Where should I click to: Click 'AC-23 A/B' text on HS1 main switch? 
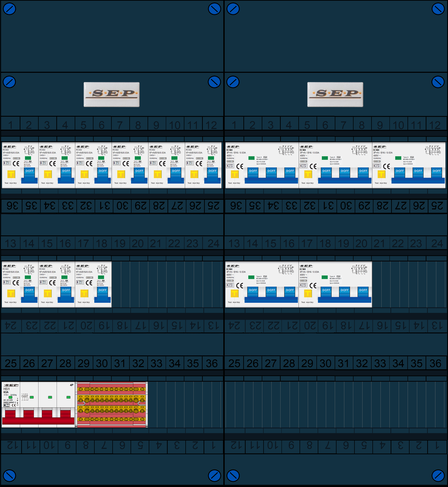point(8,400)
